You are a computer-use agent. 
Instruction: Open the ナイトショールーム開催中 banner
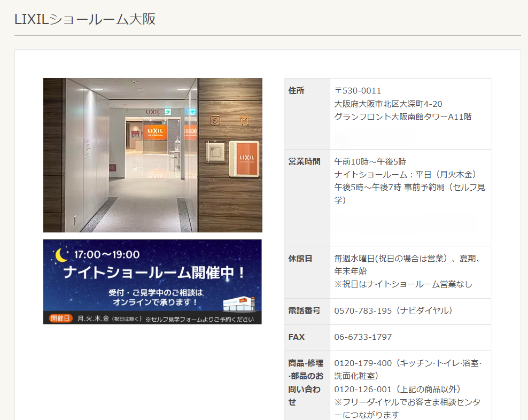pos(152,282)
